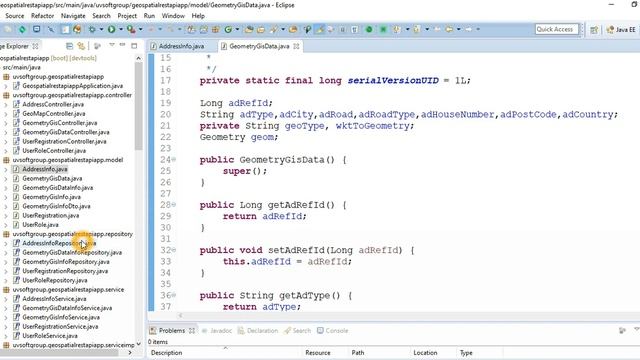The height and width of the screenshot is (360, 640).
Task: Click the New Java Class green C icon
Action: (228, 29)
